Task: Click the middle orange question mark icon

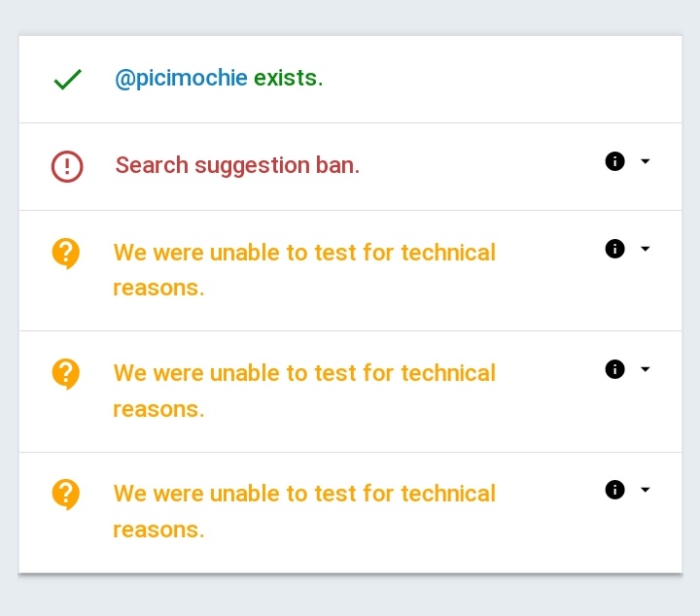Action: (x=65, y=374)
